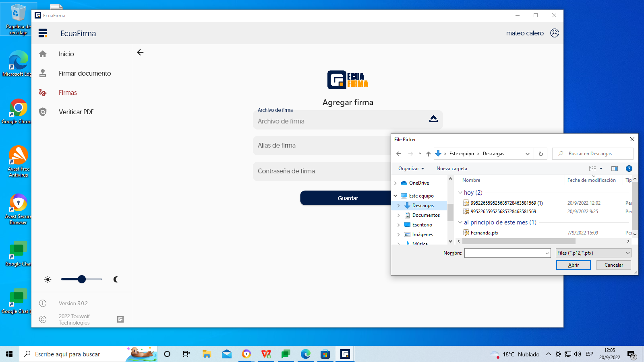Click the volume icon in system tray
Image resolution: width=644 pixels, height=362 pixels.
coord(578,354)
